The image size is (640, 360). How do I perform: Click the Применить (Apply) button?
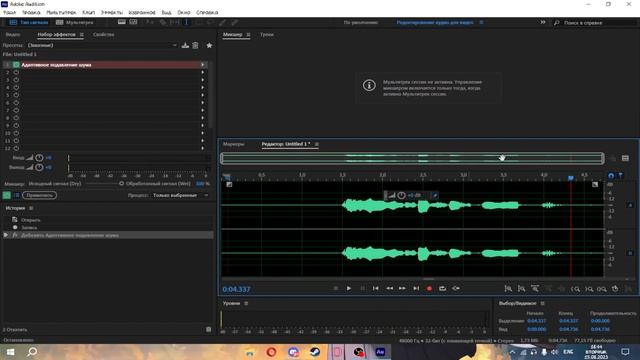point(40,195)
